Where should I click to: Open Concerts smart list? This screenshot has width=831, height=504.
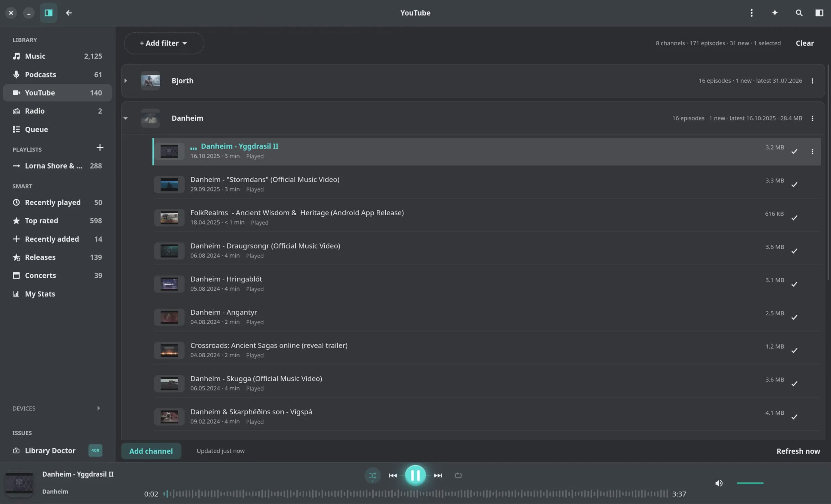coord(57,276)
